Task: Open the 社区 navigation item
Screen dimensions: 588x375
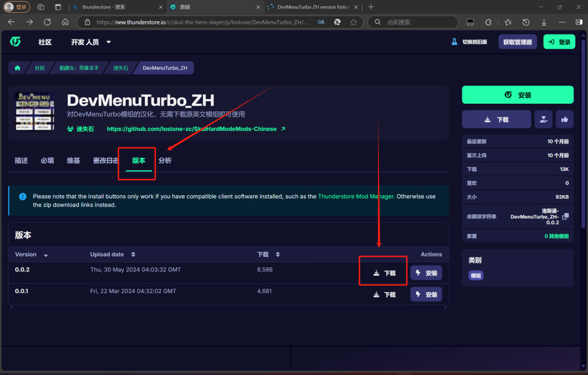Action: [x=45, y=42]
